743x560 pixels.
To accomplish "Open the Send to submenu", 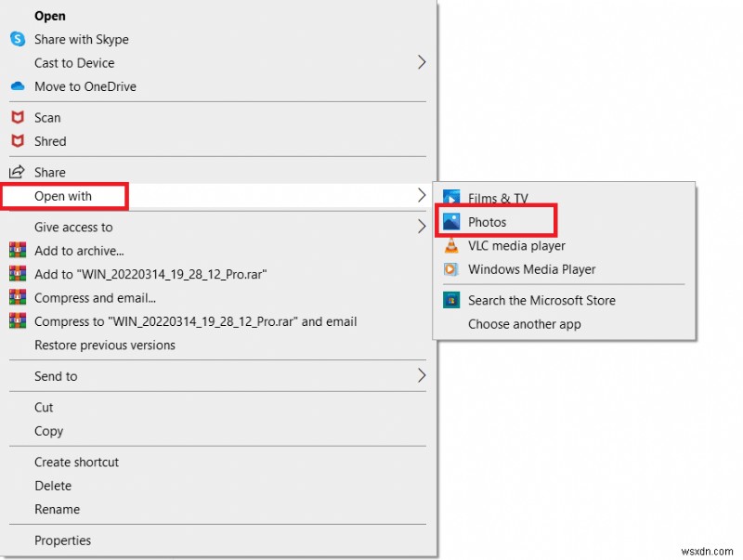I will [57, 376].
